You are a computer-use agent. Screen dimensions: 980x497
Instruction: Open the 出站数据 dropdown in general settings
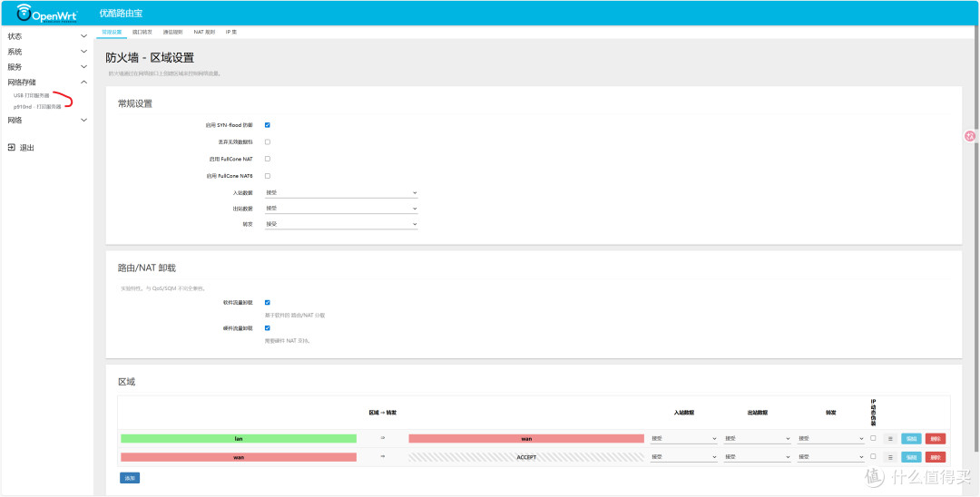click(341, 209)
